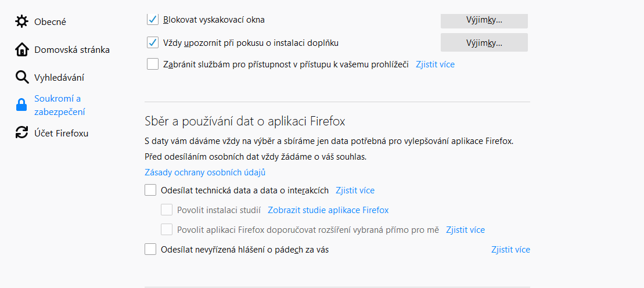Click the house icon for Domovská stránka
The image size is (644, 288).
pyautogui.click(x=21, y=49)
